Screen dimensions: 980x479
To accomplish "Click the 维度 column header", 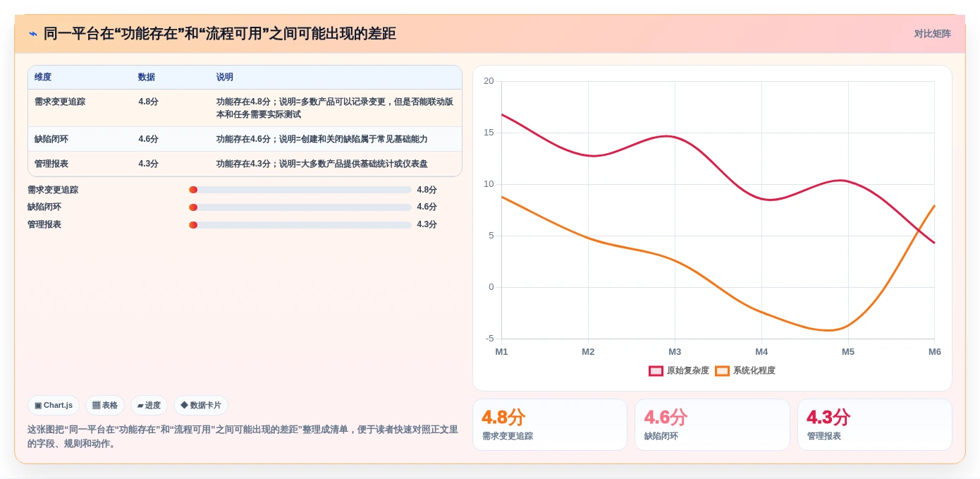I will click(43, 77).
